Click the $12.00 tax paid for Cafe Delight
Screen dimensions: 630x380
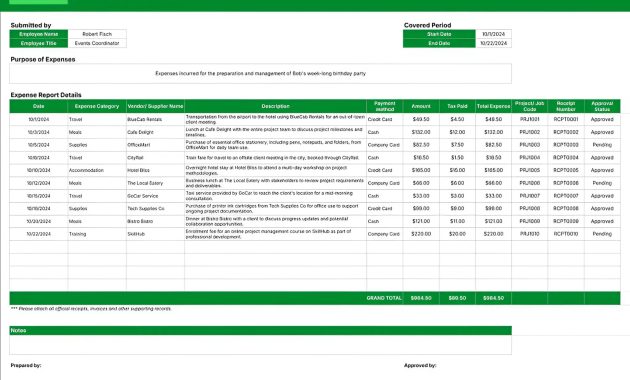(x=457, y=132)
